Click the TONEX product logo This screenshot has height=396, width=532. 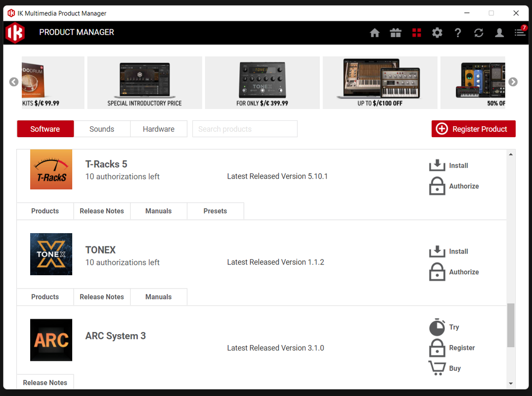click(x=51, y=254)
